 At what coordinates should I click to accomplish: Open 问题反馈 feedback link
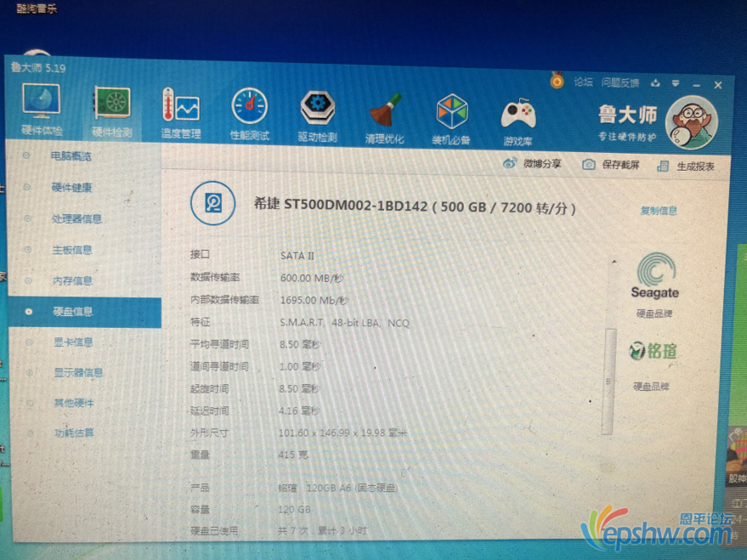(620, 83)
